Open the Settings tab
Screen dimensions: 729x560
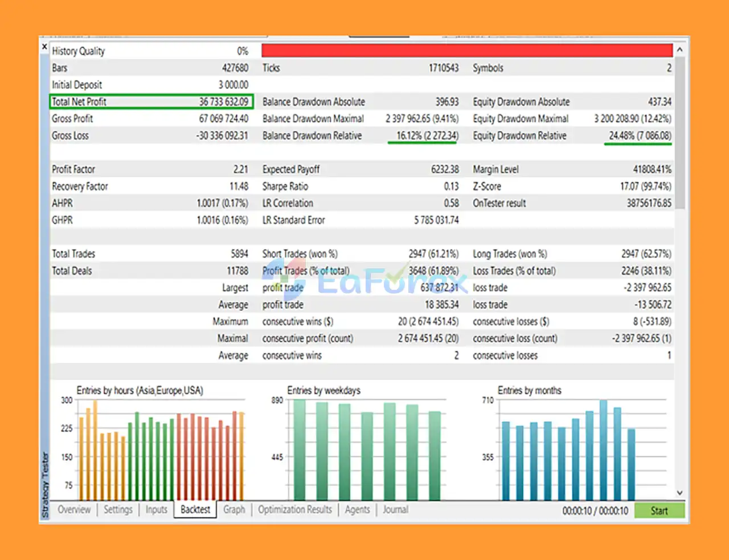tap(118, 510)
